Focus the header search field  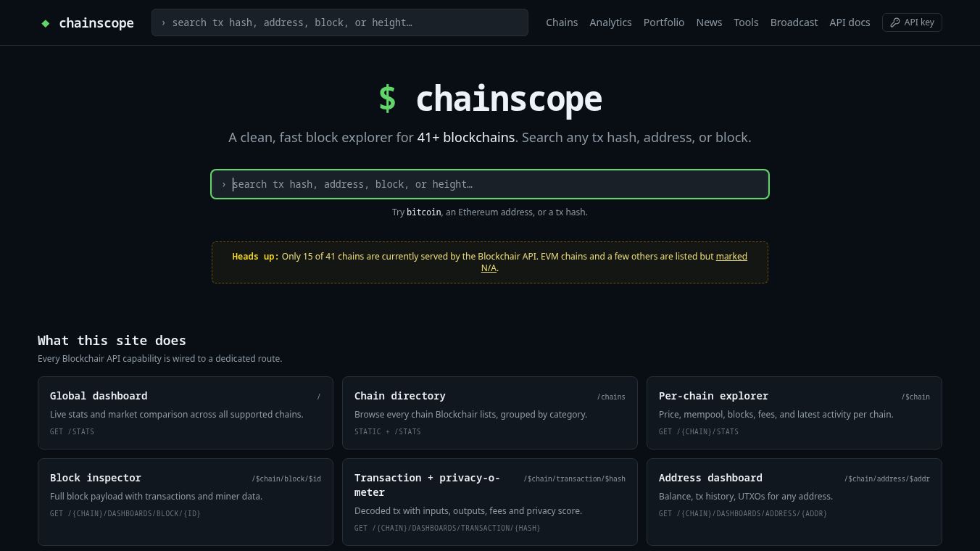coord(340,22)
